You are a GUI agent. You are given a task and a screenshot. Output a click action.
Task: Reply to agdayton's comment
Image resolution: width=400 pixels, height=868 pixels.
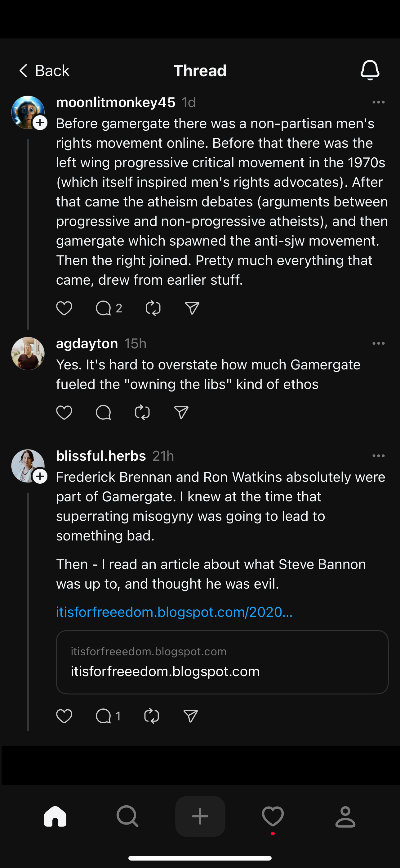(x=103, y=413)
